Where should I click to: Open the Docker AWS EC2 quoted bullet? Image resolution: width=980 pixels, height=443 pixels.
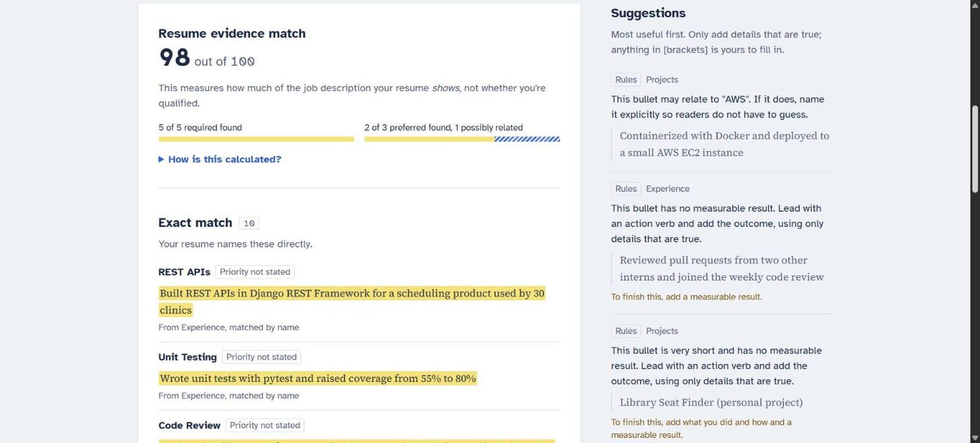[x=724, y=144]
